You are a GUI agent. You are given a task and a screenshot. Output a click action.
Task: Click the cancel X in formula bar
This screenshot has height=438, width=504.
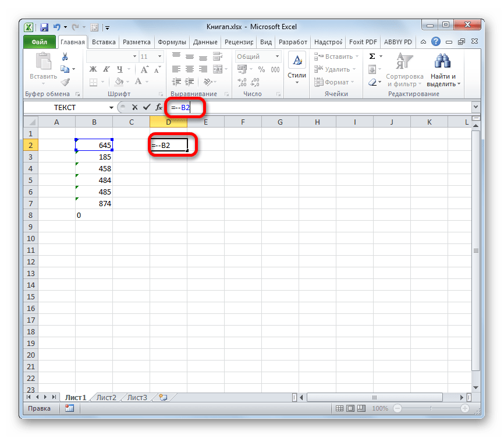[x=134, y=107]
